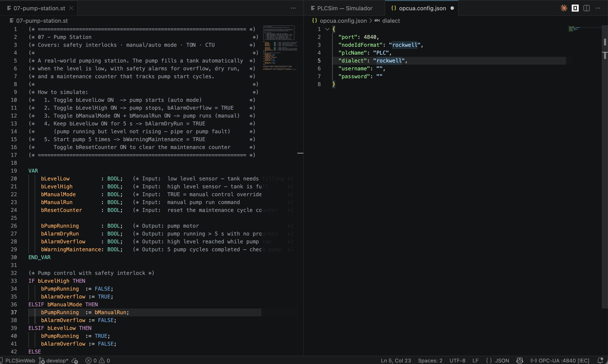Image resolution: width=608 pixels, height=364 pixels.
Task: Click the bLevelLow variable declaration
Action: click(55, 179)
